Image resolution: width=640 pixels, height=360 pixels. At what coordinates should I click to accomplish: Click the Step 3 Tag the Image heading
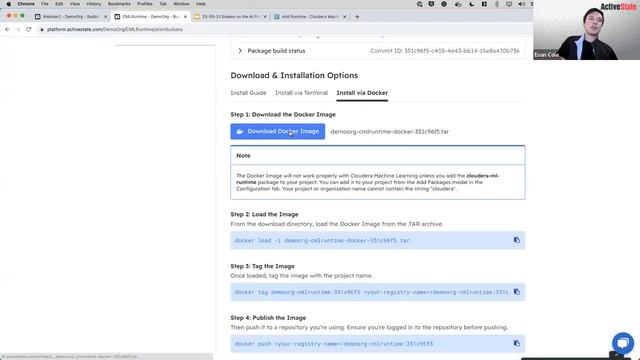tap(262, 266)
